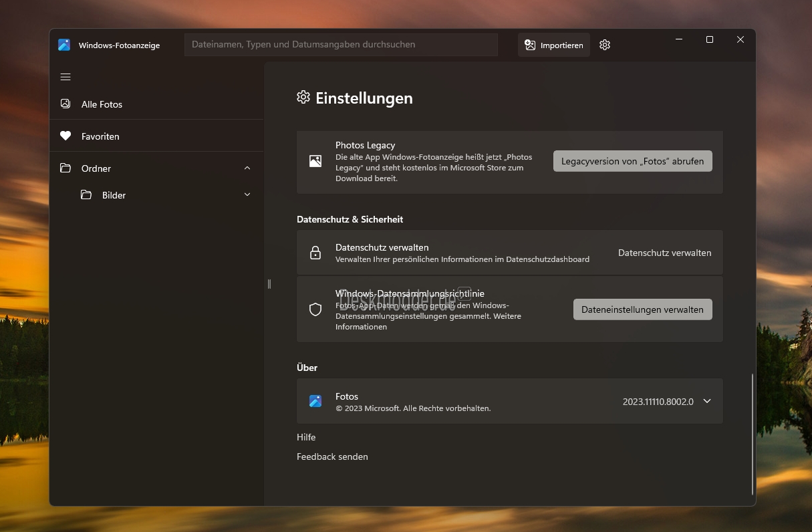
Task: Click the Einstellungen heading gear icon
Action: tap(303, 98)
